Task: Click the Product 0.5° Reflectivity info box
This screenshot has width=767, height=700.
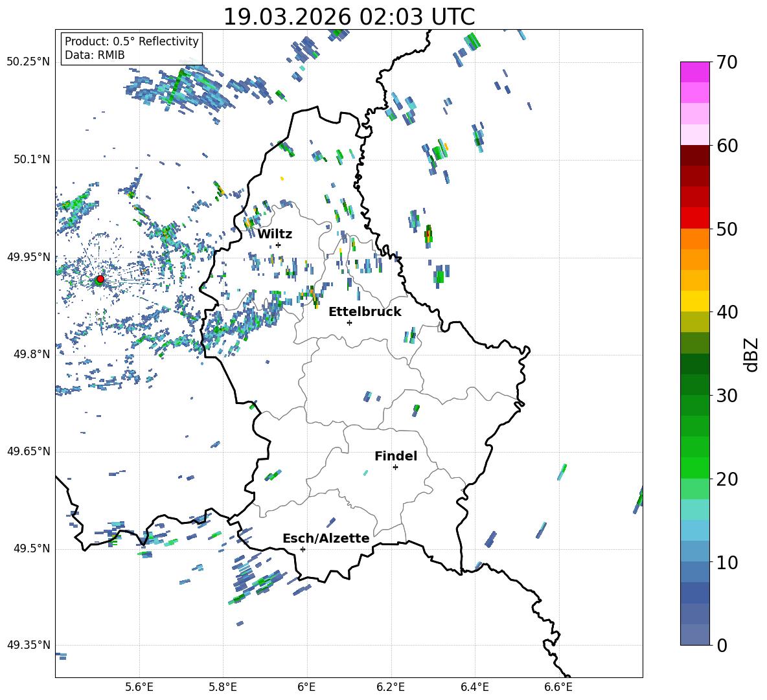Action: (x=132, y=49)
